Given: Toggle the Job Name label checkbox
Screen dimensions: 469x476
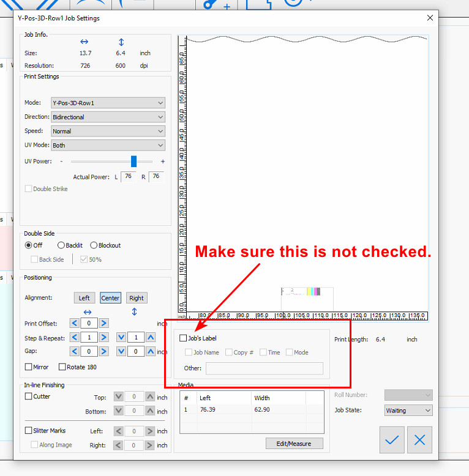Looking at the screenshot, I should coord(189,352).
